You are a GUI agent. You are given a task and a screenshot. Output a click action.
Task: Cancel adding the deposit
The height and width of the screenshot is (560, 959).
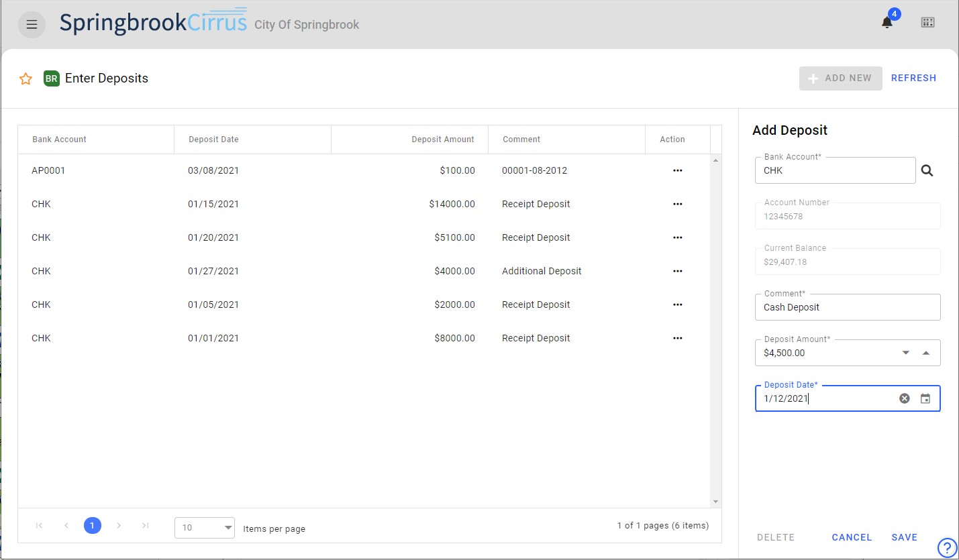tap(852, 537)
